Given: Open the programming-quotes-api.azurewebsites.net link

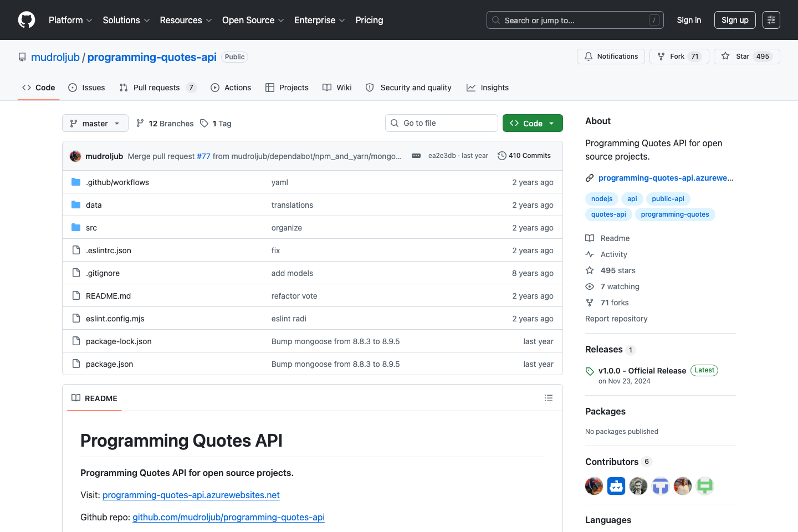Looking at the screenshot, I should [665, 178].
